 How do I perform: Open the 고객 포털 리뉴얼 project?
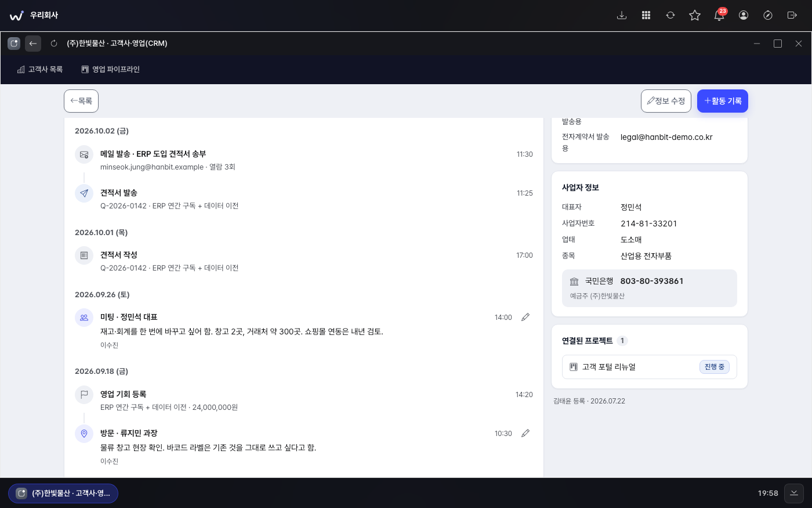pyautogui.click(x=650, y=367)
